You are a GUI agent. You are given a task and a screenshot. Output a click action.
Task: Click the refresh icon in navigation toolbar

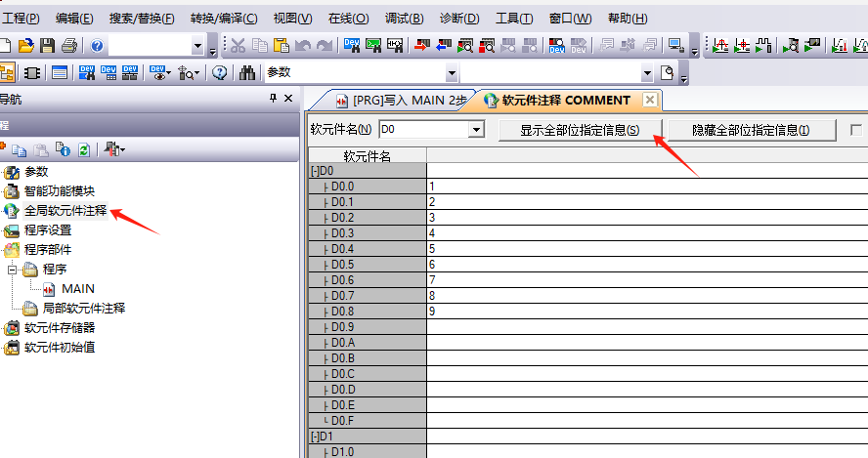tap(84, 149)
